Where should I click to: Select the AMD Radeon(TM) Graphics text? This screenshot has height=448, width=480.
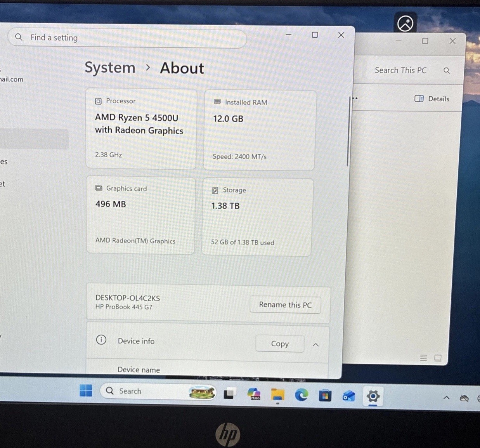(135, 241)
